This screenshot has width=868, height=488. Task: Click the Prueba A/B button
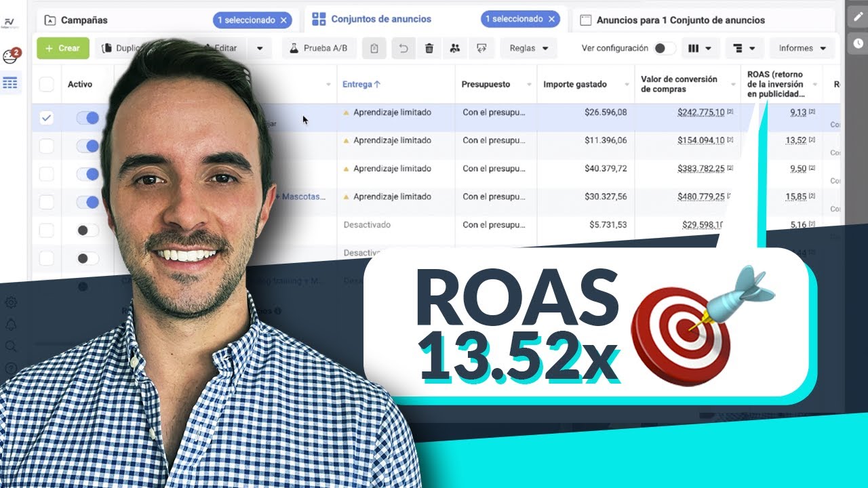point(319,48)
